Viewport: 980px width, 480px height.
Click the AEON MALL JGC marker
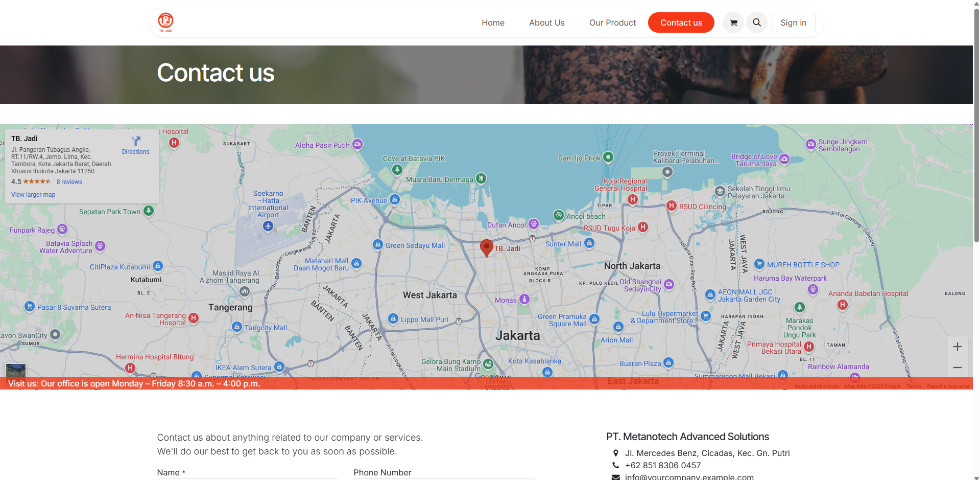click(x=710, y=295)
